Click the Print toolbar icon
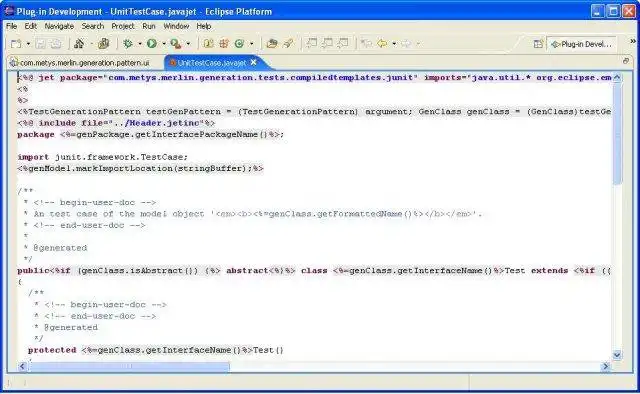The height and width of the screenshot is (394, 640). [56, 44]
